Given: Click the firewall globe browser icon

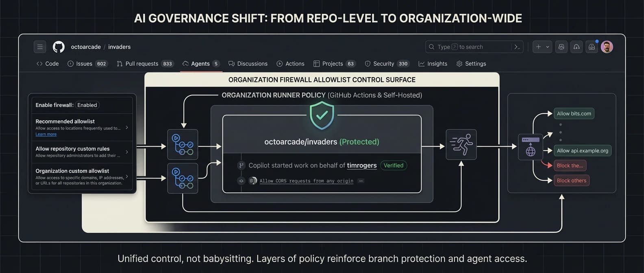Looking at the screenshot, I should [531, 147].
